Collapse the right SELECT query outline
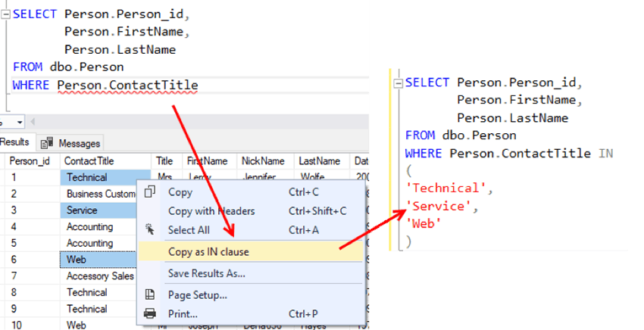 [397, 82]
